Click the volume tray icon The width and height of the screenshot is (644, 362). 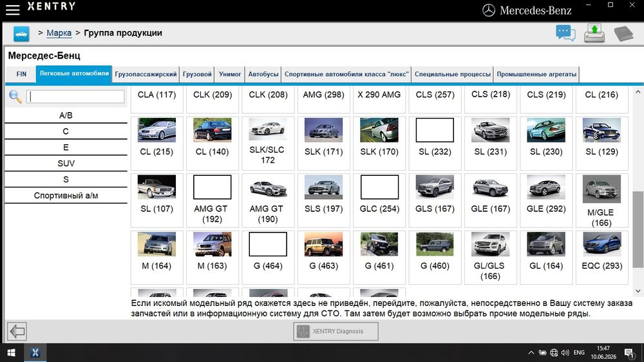(x=565, y=352)
